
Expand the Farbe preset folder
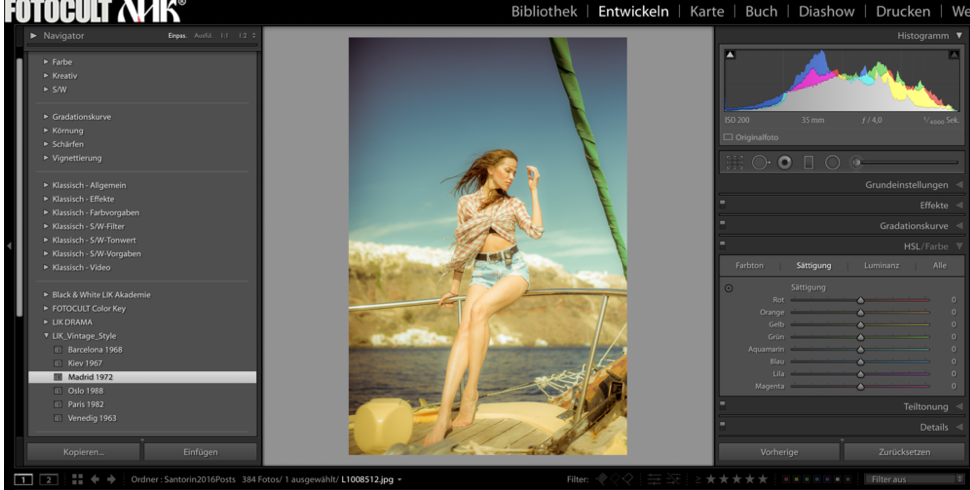(46, 62)
